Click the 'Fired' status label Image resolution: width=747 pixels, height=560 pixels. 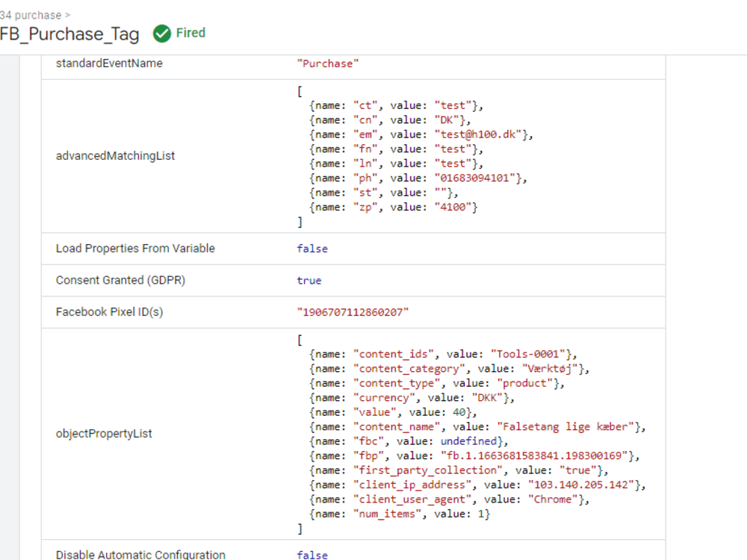coord(190,33)
